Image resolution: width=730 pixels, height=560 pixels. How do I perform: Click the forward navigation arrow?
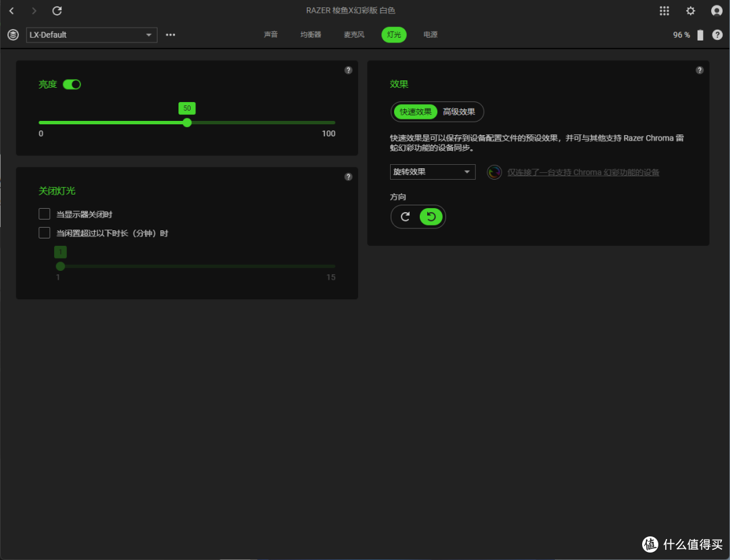click(34, 11)
